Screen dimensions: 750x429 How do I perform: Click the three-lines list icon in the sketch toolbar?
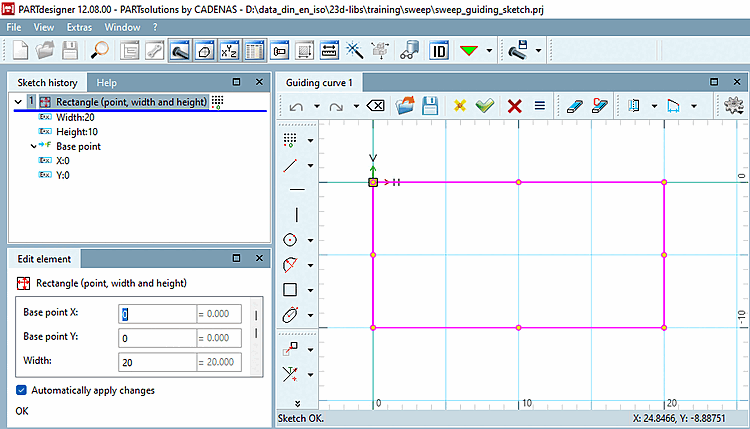540,105
